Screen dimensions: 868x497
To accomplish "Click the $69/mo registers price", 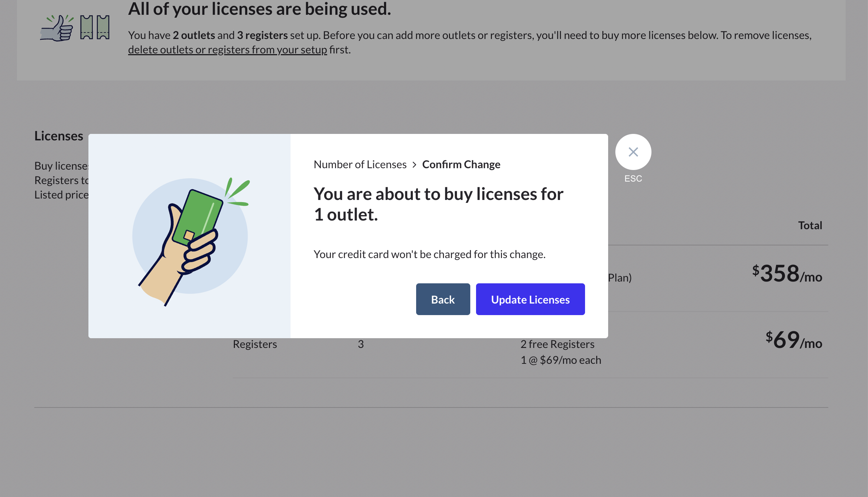I will pos(794,340).
